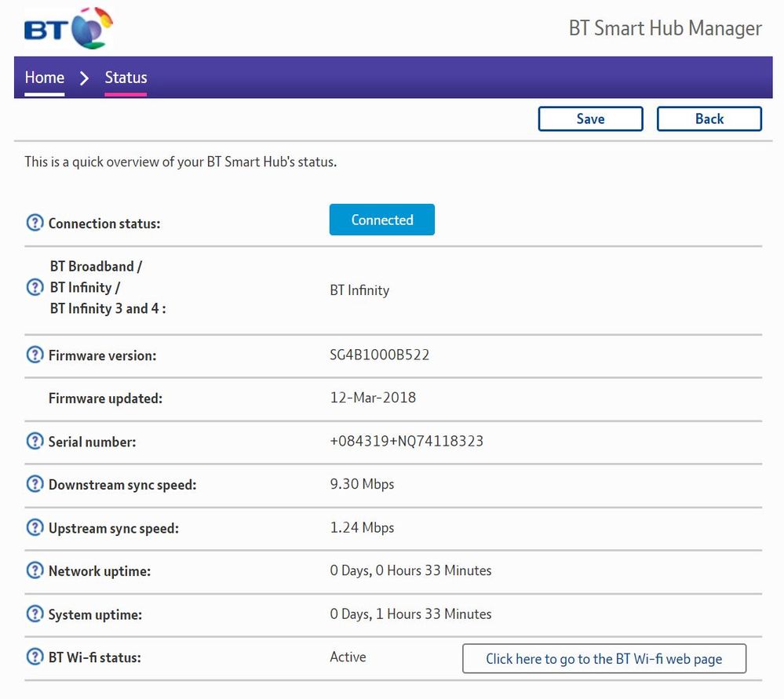Image resolution: width=784 pixels, height=699 pixels.
Task: Click the breadcrumb chevron between Home and Status
Action: 85,78
